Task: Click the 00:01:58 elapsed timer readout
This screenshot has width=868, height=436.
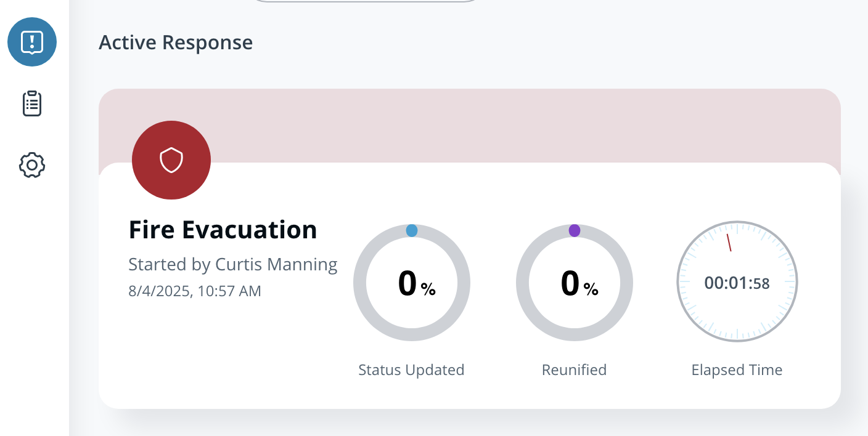Action: point(737,283)
